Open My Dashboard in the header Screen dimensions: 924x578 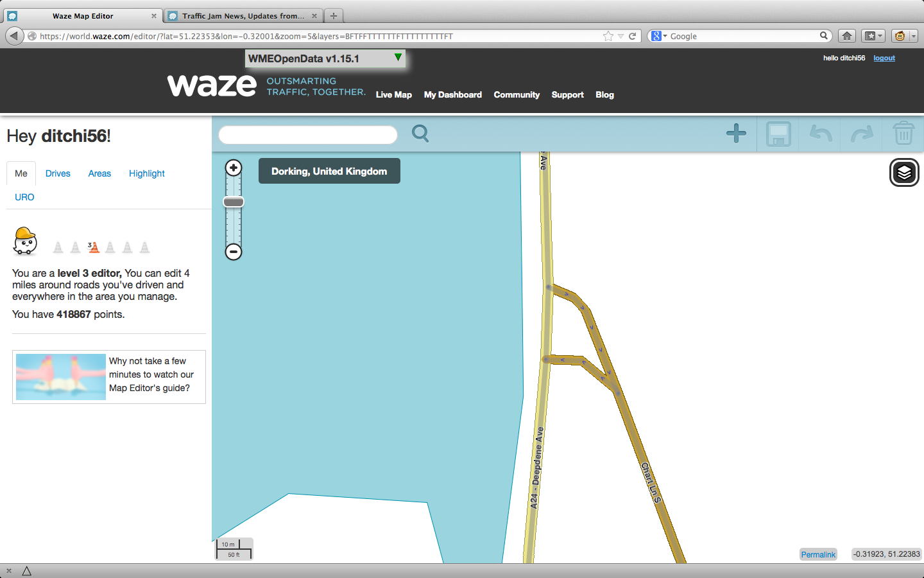453,94
